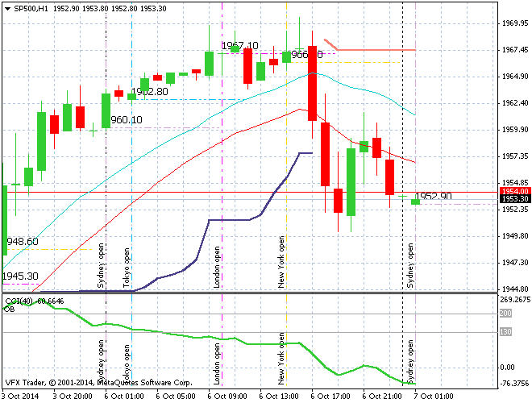The width and height of the screenshot is (532, 403).
Task: Select the London open label in the CCI panel
Action: click(217, 364)
